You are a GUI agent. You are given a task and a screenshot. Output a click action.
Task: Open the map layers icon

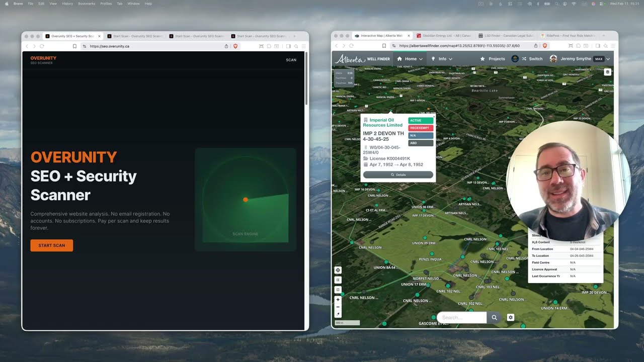tap(608, 72)
